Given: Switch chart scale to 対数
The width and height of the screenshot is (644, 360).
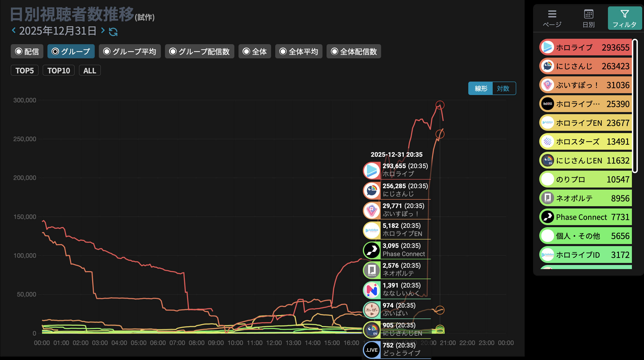Looking at the screenshot, I should (x=503, y=88).
